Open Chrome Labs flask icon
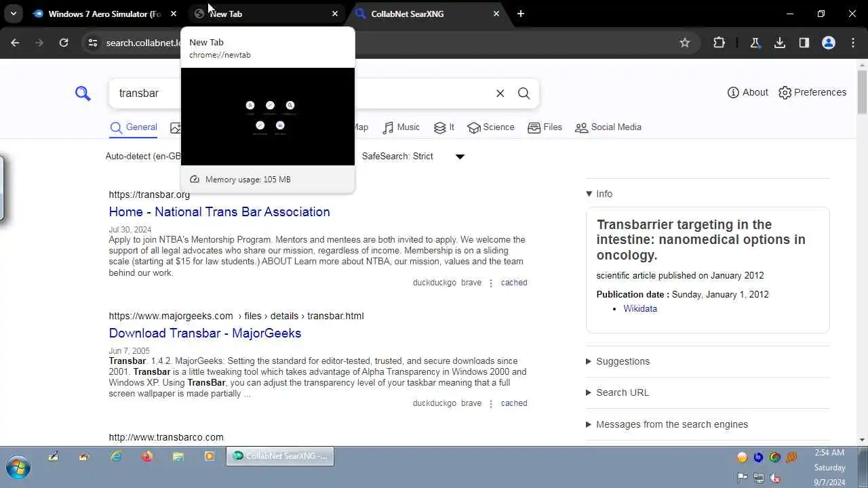Screen dimensions: 868x488 click(x=755, y=43)
